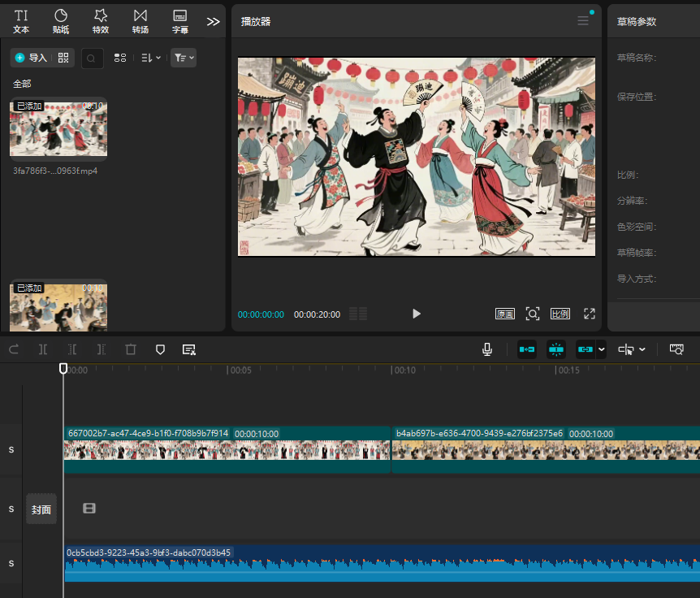Click the QR code import icon
700x598 pixels.
point(63,58)
